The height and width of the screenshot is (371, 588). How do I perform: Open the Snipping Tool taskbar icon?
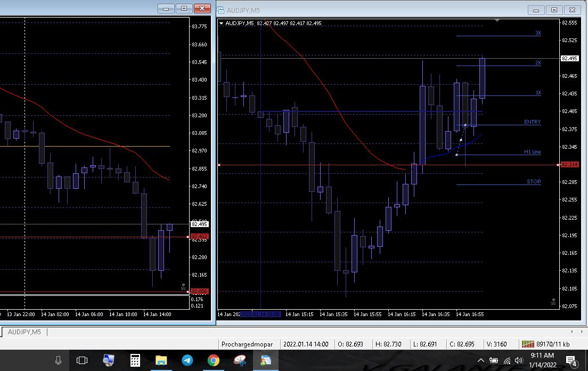(x=239, y=360)
